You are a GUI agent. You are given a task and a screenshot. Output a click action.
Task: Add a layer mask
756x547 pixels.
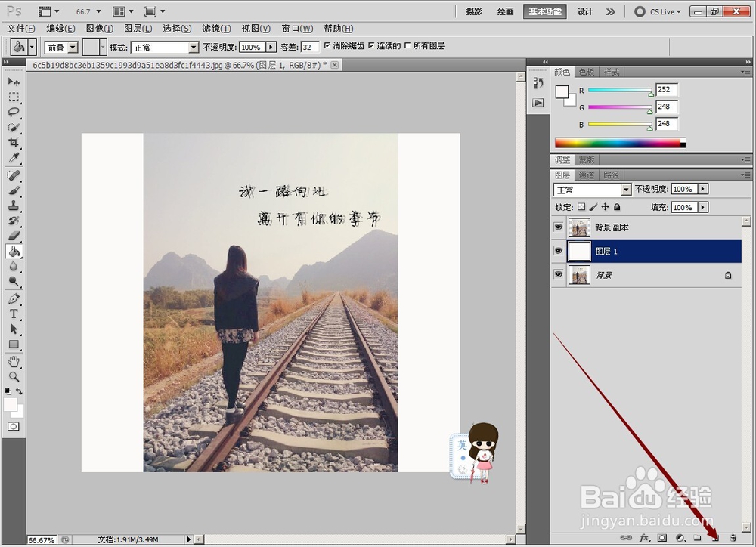coord(662,537)
